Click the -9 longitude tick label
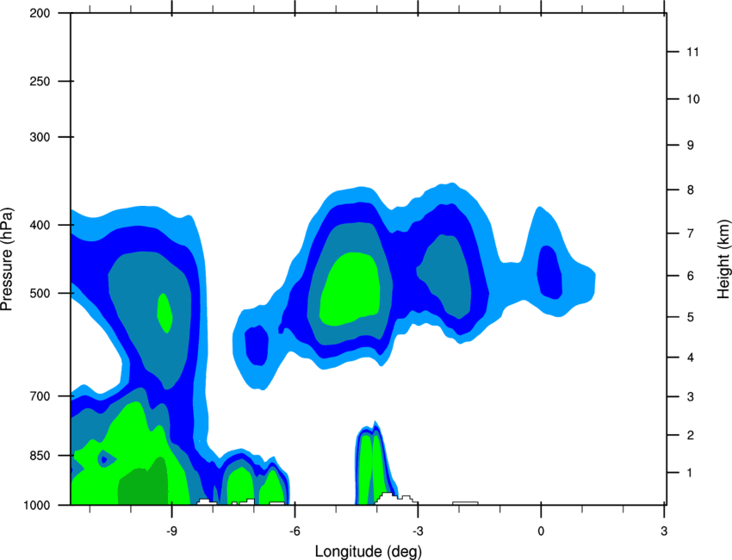 click(171, 531)
